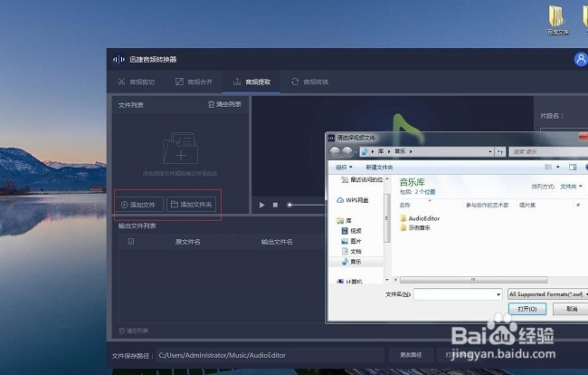Select 计算机 in navigation pane
The width and height of the screenshot is (588, 375).
(x=350, y=281)
